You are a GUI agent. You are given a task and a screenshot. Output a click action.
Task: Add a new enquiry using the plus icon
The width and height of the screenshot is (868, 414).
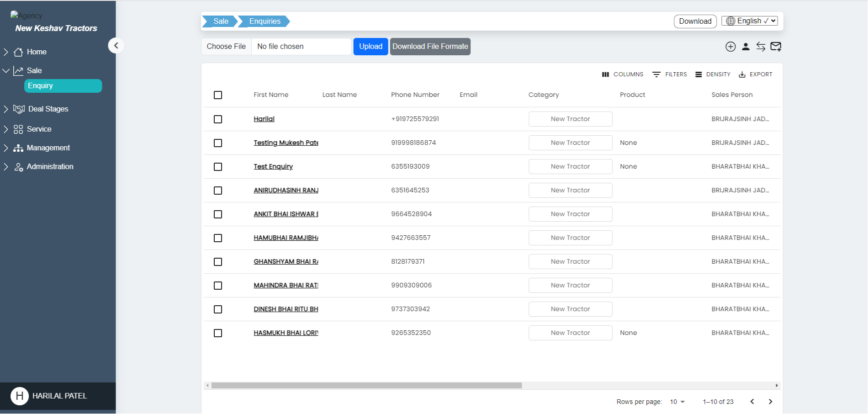point(730,46)
